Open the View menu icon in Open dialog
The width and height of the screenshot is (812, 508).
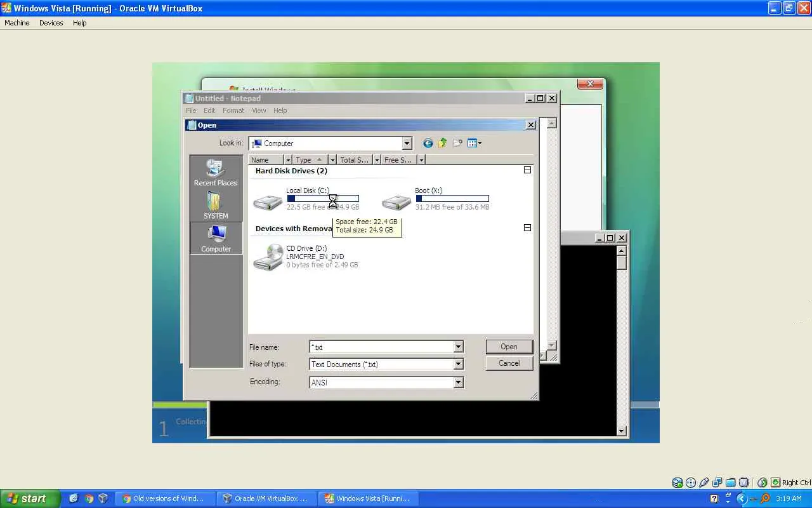tap(474, 144)
